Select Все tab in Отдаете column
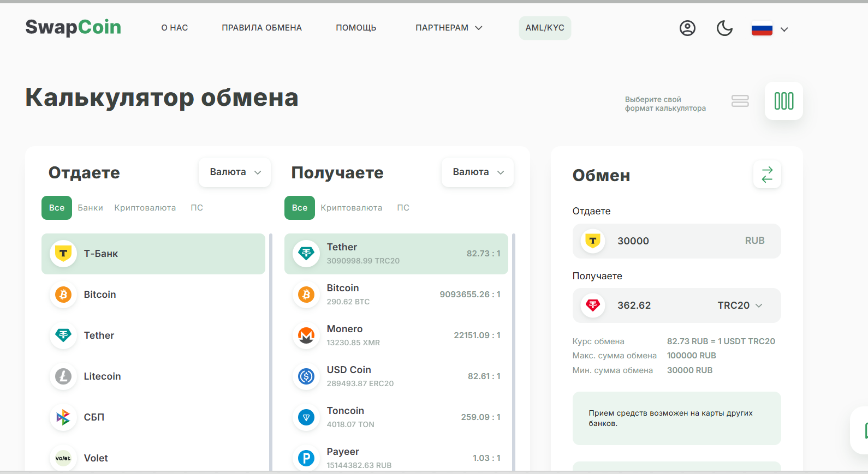Image resolution: width=868 pixels, height=474 pixels. pos(57,208)
